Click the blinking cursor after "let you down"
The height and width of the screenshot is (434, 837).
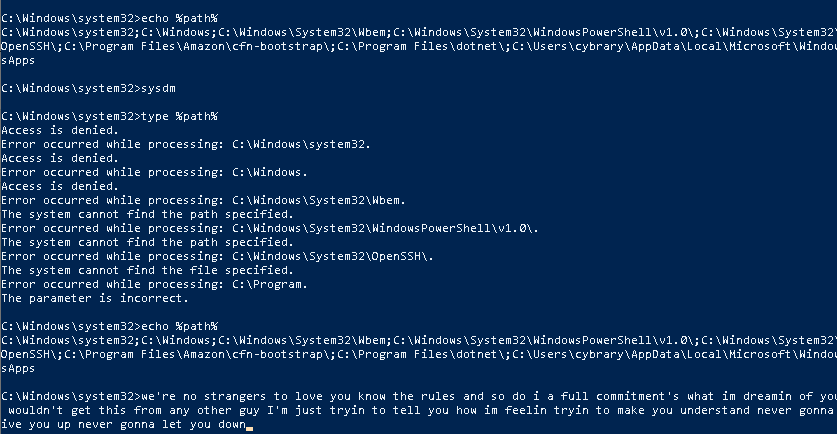click(x=249, y=428)
